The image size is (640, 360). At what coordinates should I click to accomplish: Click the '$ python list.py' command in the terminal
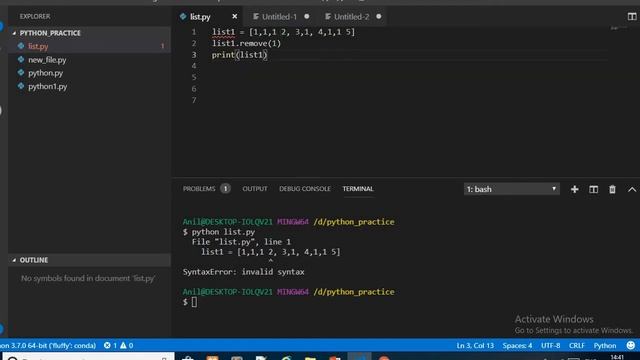click(x=219, y=232)
